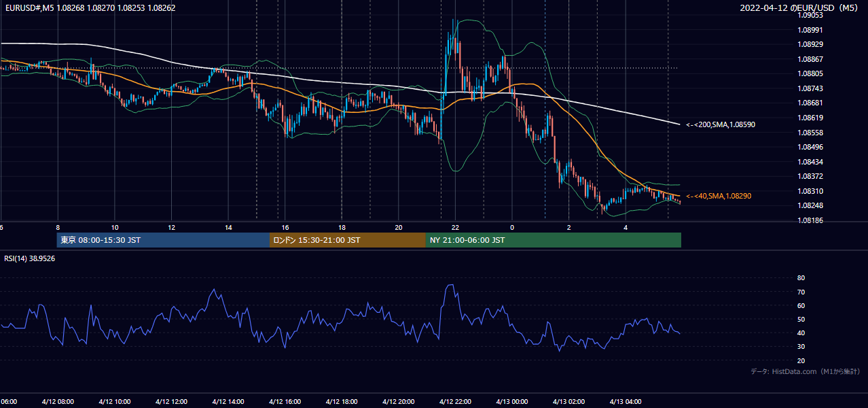
Task: Select the 40 SMA 1.08290 label
Action: pos(719,196)
